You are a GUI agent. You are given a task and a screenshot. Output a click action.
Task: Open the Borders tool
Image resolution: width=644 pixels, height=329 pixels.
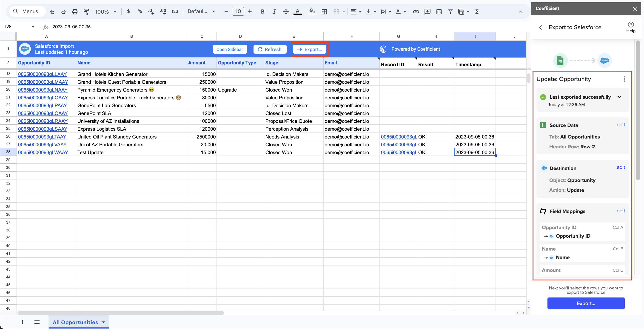click(x=324, y=12)
